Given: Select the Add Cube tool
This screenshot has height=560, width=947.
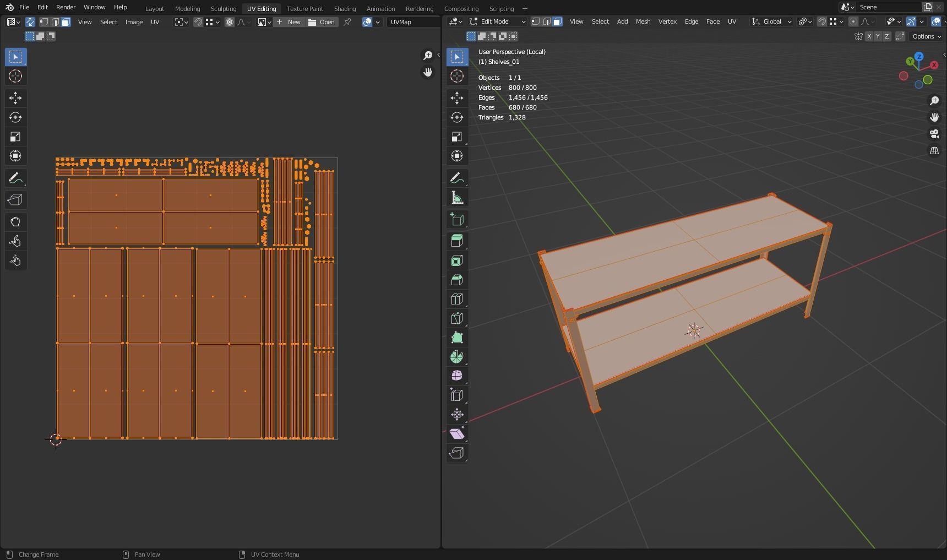Looking at the screenshot, I should 457,219.
